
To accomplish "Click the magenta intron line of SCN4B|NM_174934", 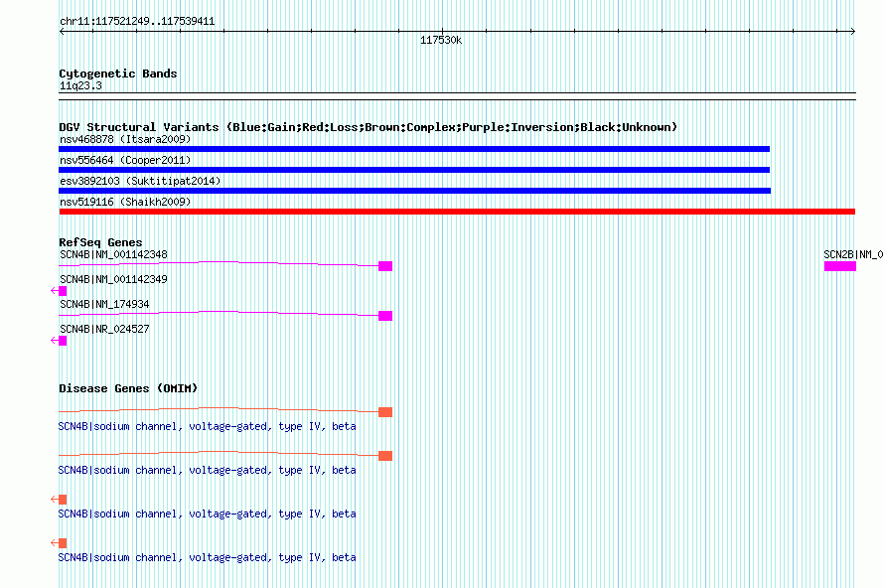I will coord(219,311).
